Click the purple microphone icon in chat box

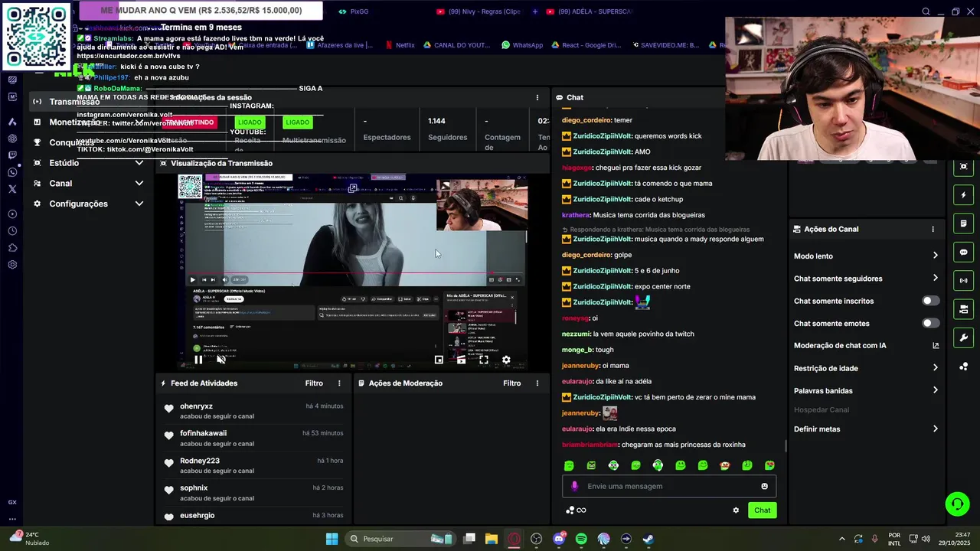coord(575,486)
